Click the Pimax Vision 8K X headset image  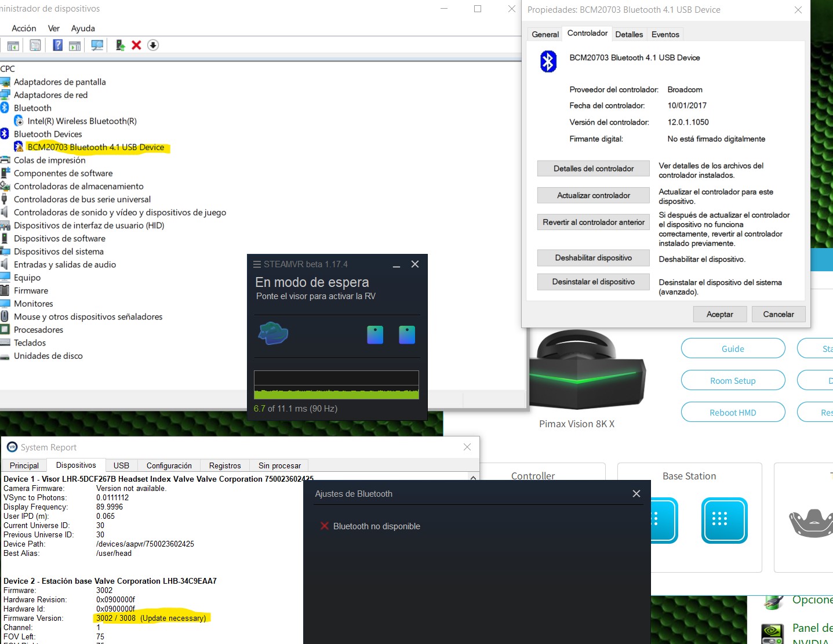pos(587,370)
